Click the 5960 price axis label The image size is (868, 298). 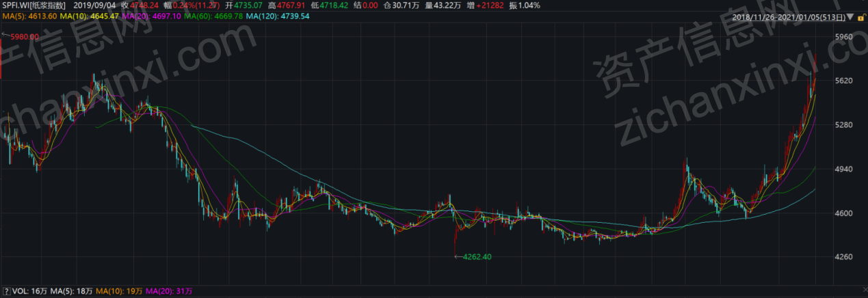[844, 36]
